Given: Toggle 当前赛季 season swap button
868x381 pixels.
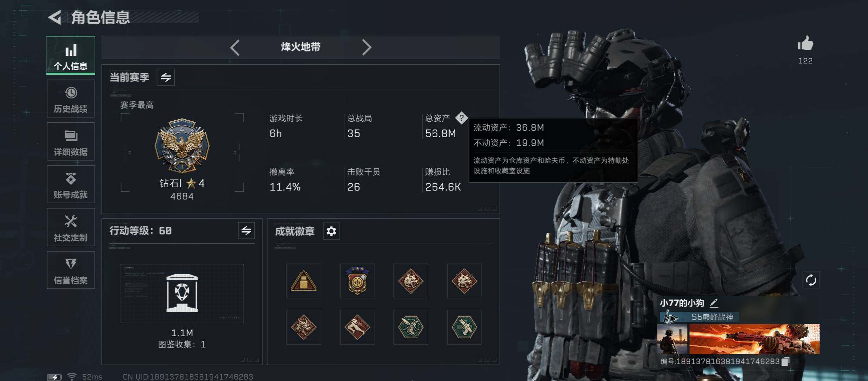Looking at the screenshot, I should pyautogui.click(x=166, y=77).
